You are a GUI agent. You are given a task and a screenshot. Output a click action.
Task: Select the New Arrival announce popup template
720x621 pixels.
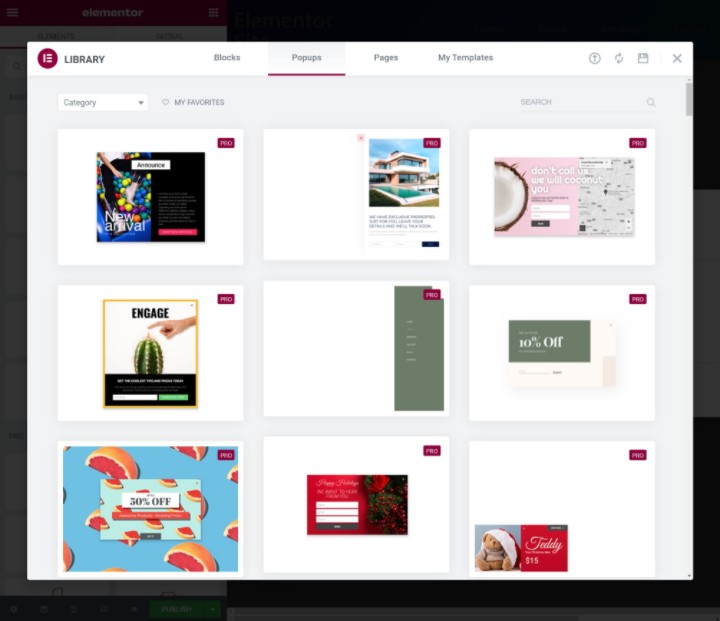coord(150,197)
